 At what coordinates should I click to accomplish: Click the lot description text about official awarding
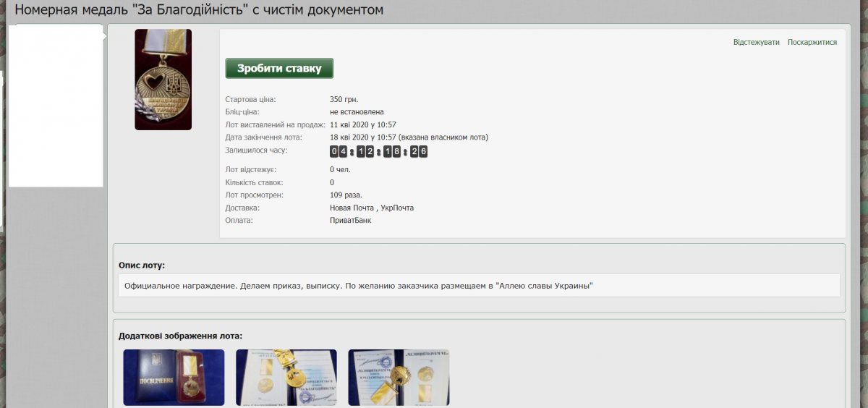(x=358, y=285)
